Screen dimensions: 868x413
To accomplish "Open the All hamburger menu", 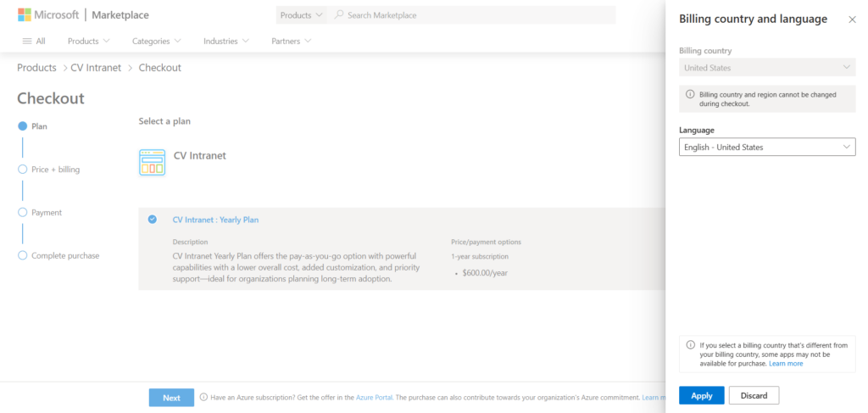I will click(34, 41).
